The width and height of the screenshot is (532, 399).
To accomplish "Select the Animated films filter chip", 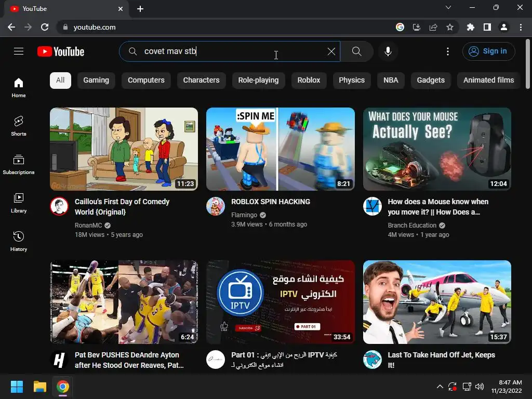I will pyautogui.click(x=488, y=81).
